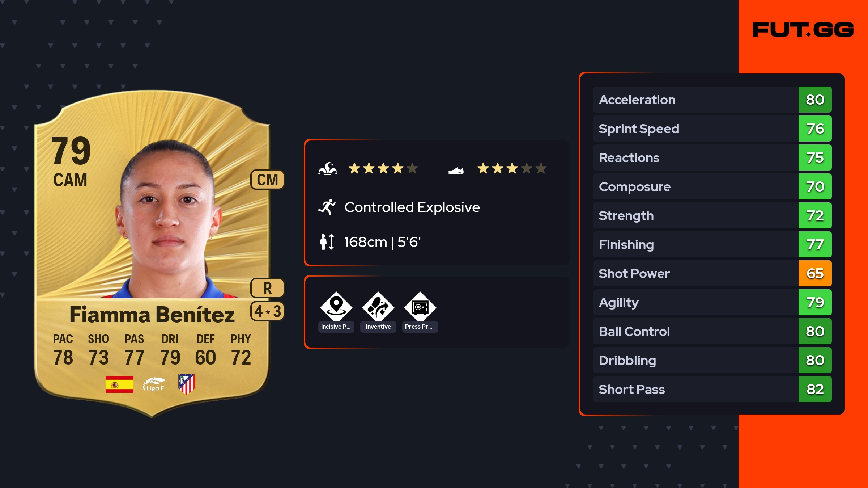Click the Inventive playstyle icon
868x488 pixels.
pyautogui.click(x=378, y=307)
